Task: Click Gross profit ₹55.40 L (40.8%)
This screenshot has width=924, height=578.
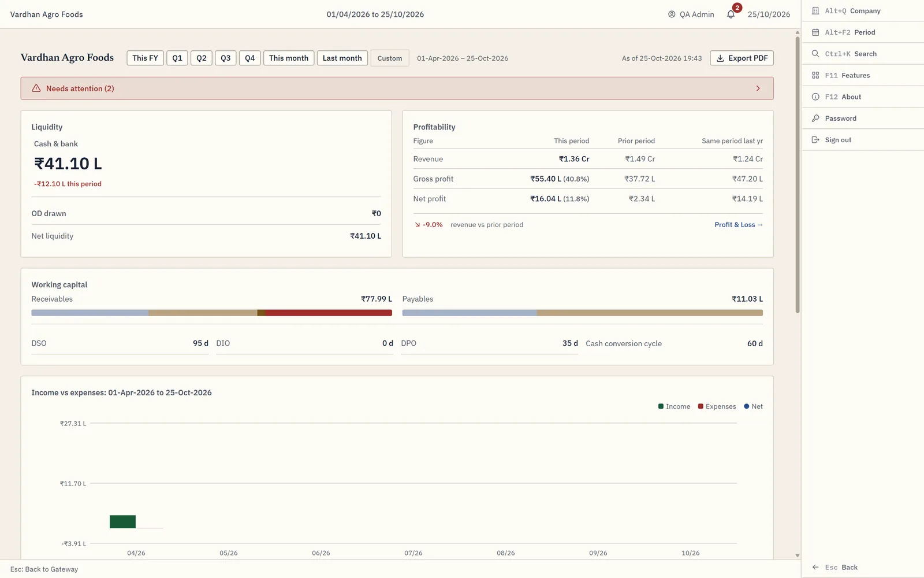Action: pyautogui.click(x=560, y=179)
